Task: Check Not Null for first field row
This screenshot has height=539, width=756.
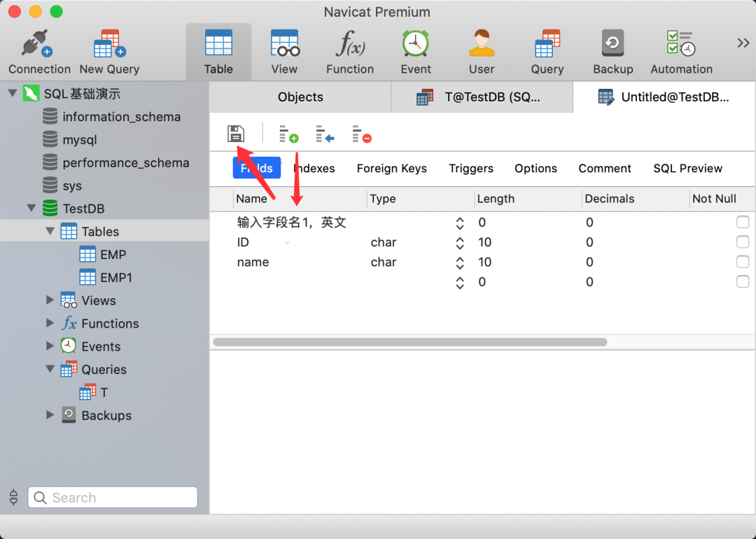Action: (x=743, y=223)
